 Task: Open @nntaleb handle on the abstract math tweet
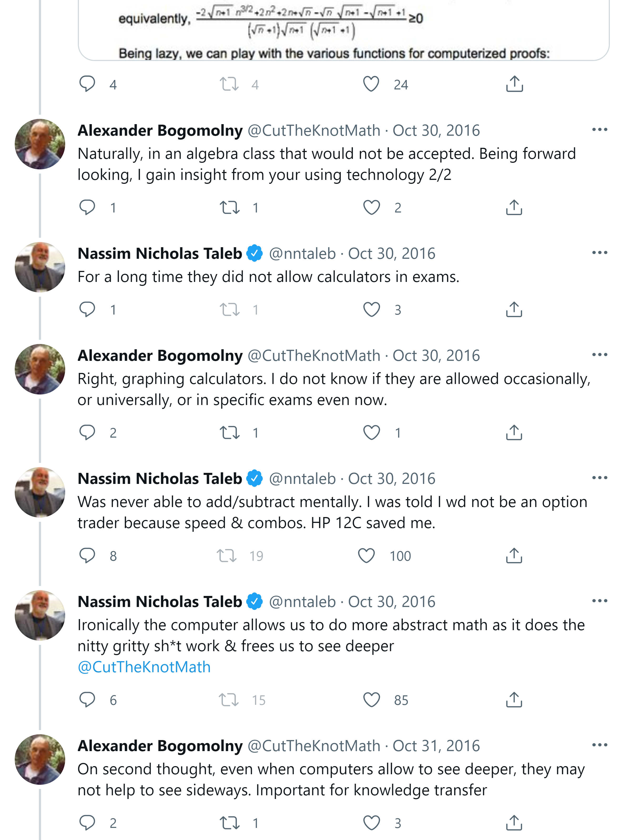point(302,602)
